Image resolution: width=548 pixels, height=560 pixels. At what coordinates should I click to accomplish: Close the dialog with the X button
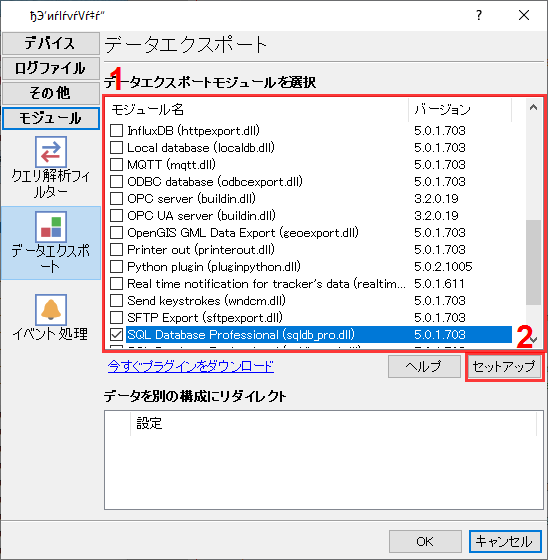pos(524,15)
